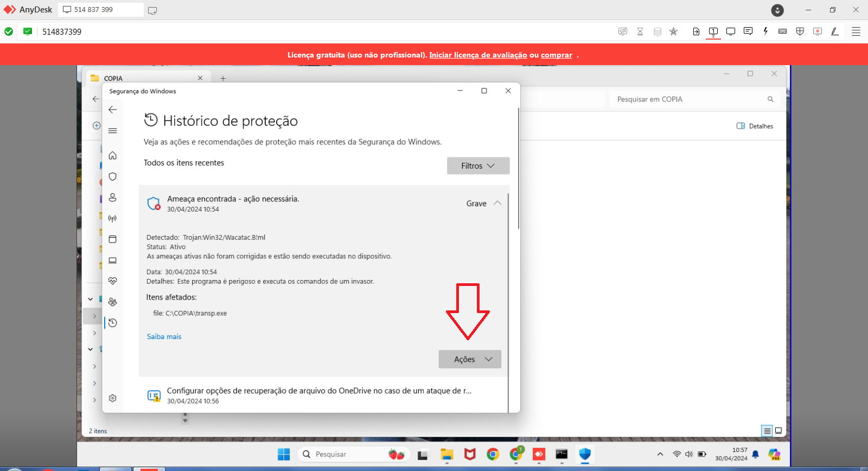Open Windows Security settings gear
The image size is (868, 471).
coord(113,398)
